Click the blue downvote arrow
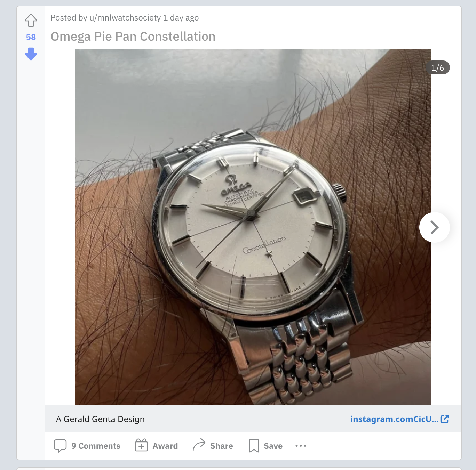476x470 pixels. click(x=31, y=54)
